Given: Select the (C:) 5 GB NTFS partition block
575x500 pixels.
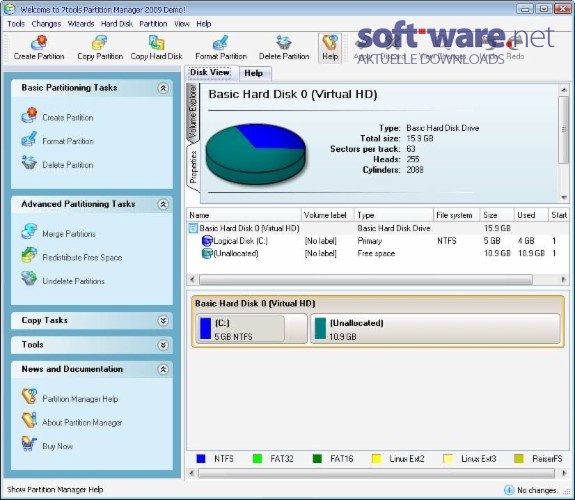Looking at the screenshot, I should pyautogui.click(x=252, y=329).
